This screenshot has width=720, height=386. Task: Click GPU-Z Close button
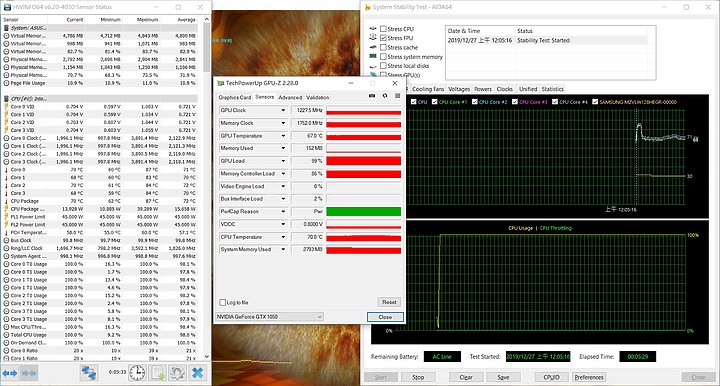[x=385, y=317]
